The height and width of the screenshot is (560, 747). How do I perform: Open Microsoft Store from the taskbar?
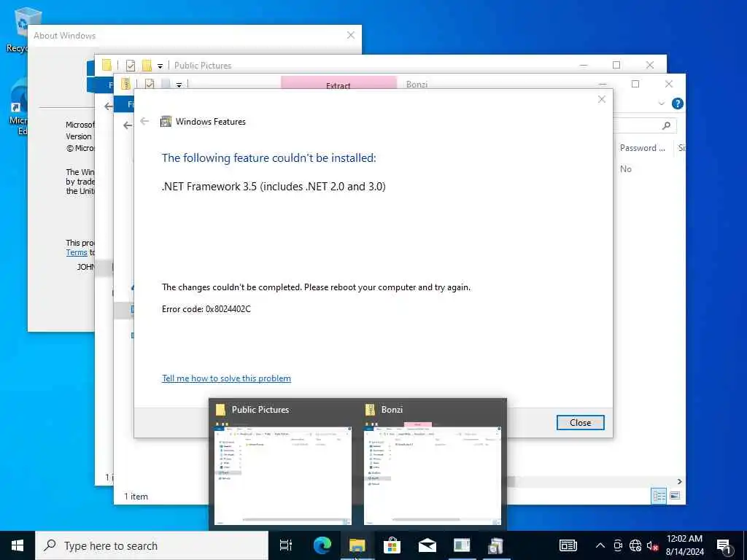(x=392, y=545)
